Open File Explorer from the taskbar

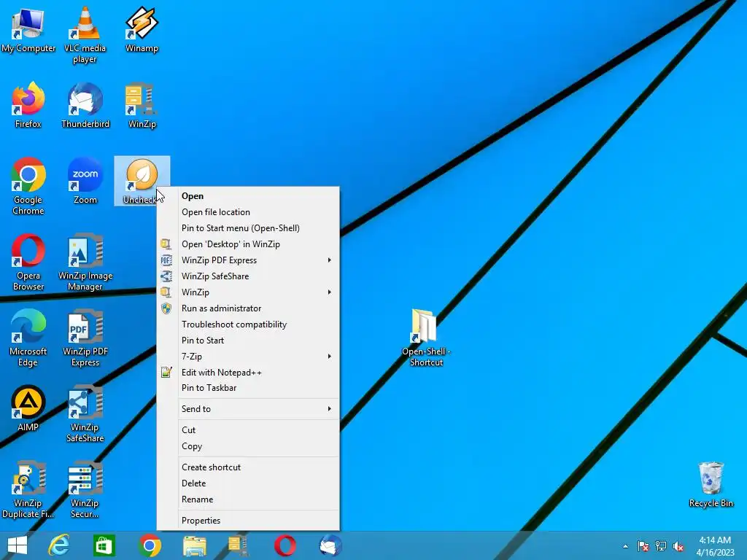[195, 545]
